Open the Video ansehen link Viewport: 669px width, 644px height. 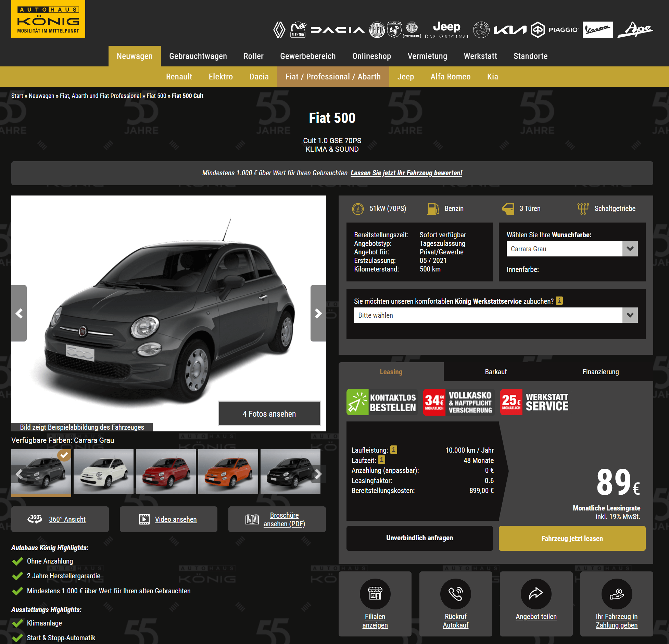[168, 519]
